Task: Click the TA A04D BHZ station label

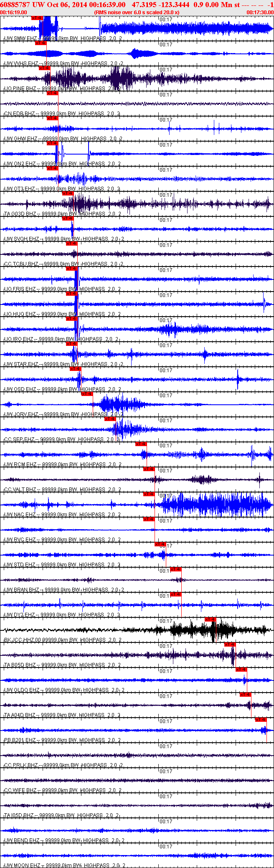Action: tap(62, 715)
